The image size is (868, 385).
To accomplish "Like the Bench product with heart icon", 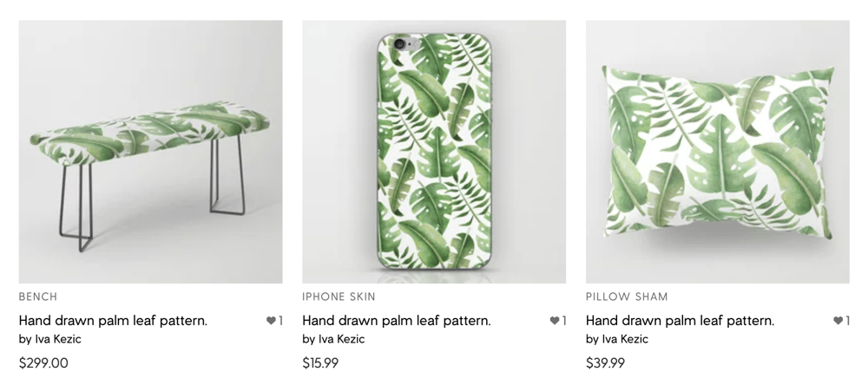I will (x=271, y=320).
